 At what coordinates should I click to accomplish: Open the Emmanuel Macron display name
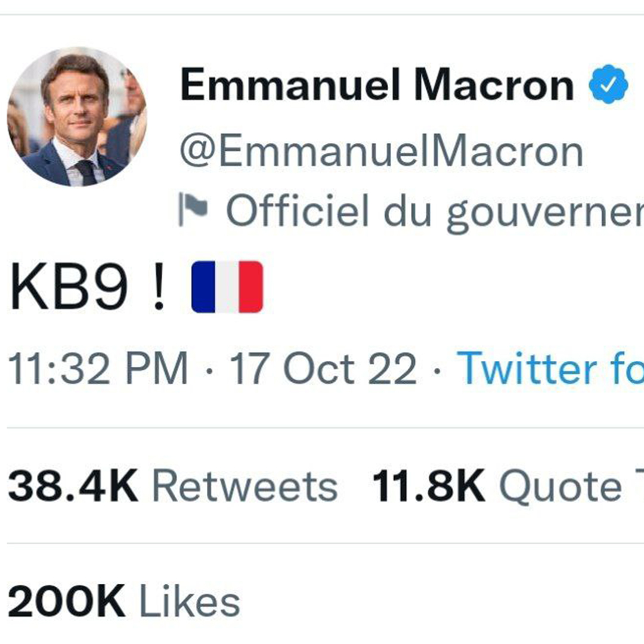click(377, 85)
